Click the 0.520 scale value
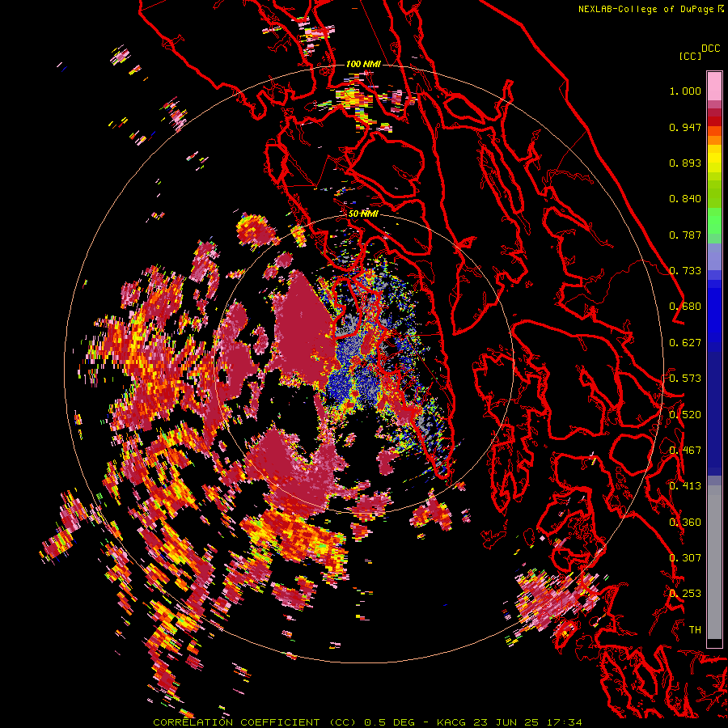Screen dimensions: 728x728 685,415
